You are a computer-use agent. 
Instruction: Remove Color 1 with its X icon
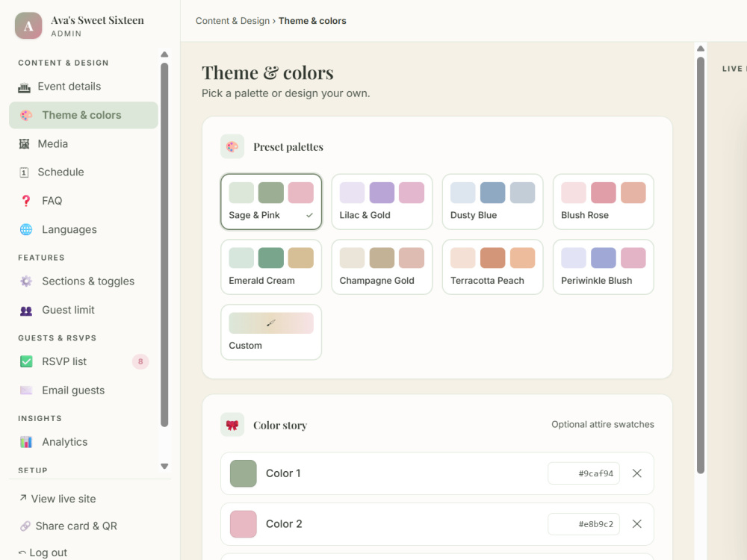[637, 473]
